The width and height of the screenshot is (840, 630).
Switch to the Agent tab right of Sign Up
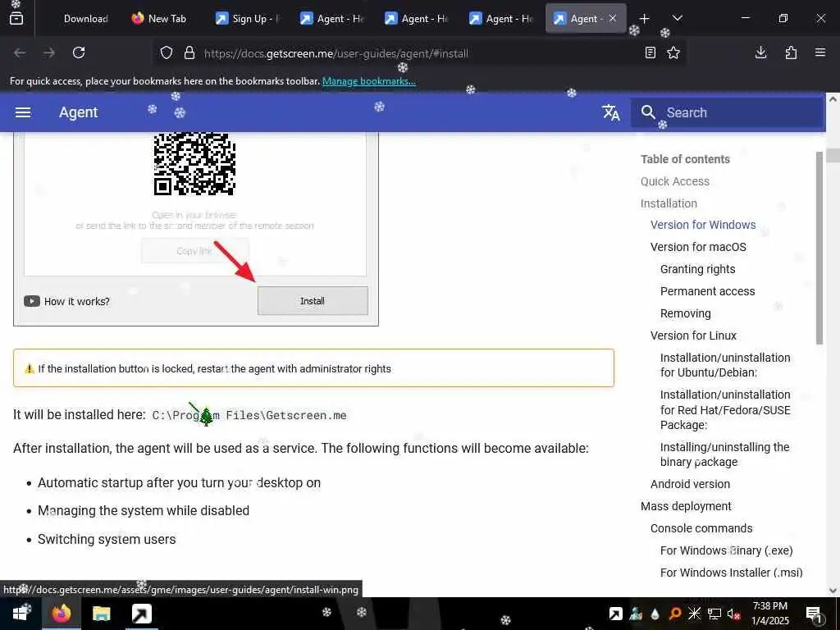click(x=331, y=19)
